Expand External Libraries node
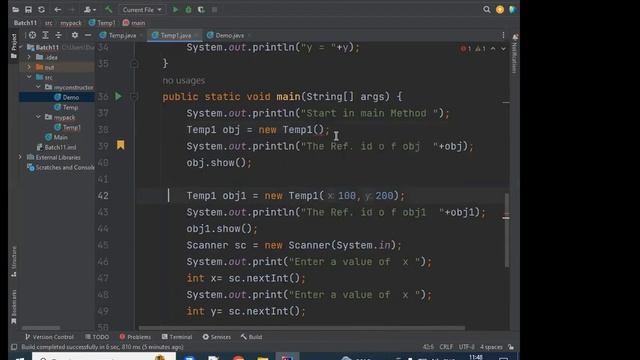The image size is (640, 360). 20,157
